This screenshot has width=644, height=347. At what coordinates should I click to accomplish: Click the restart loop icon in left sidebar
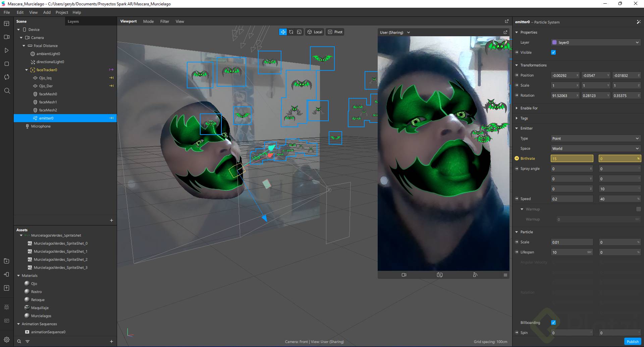6,77
